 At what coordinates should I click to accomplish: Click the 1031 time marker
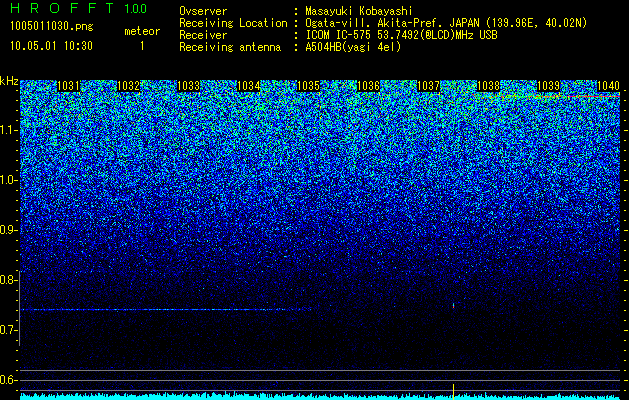[x=69, y=86]
